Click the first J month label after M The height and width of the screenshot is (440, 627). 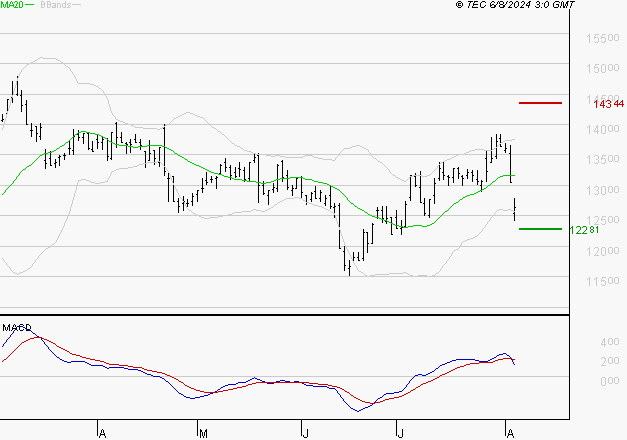coord(306,434)
